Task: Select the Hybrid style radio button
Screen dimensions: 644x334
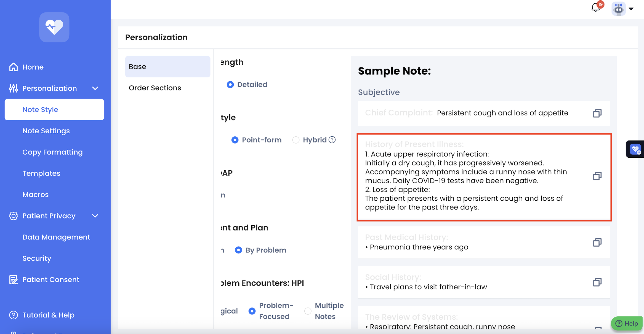Action: point(296,140)
